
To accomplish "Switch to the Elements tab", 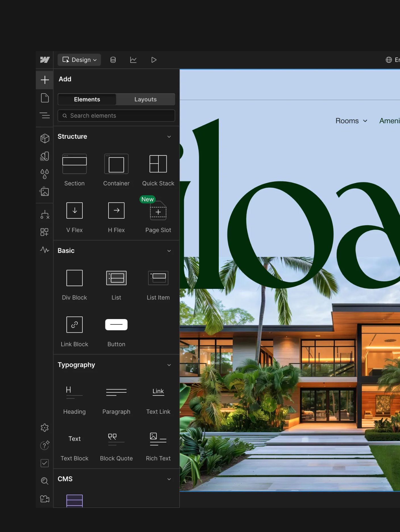I will click(x=87, y=99).
